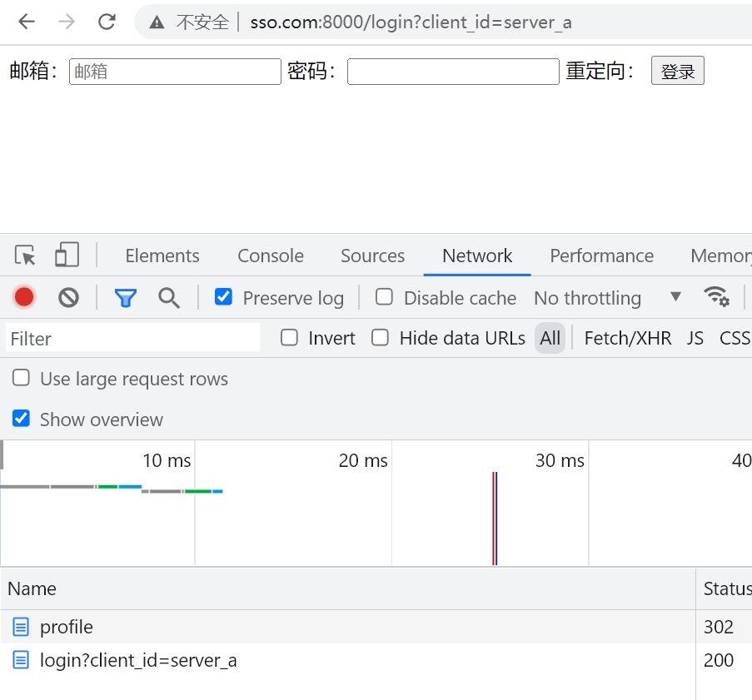The height and width of the screenshot is (700, 752).
Task: Select the Network tab
Action: click(x=477, y=256)
